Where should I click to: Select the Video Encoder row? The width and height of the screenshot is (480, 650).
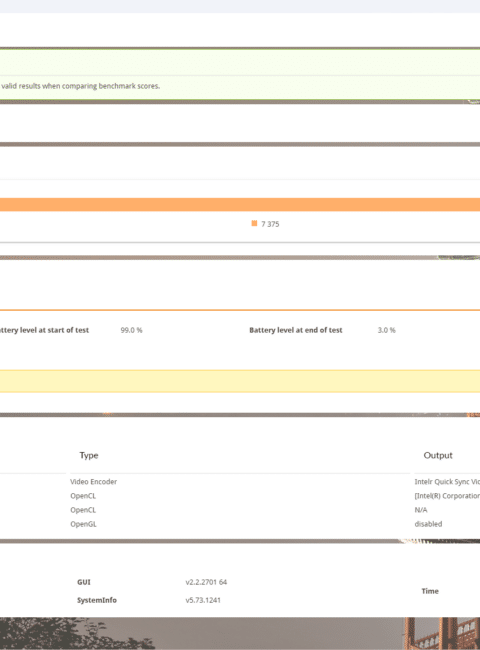click(93, 482)
